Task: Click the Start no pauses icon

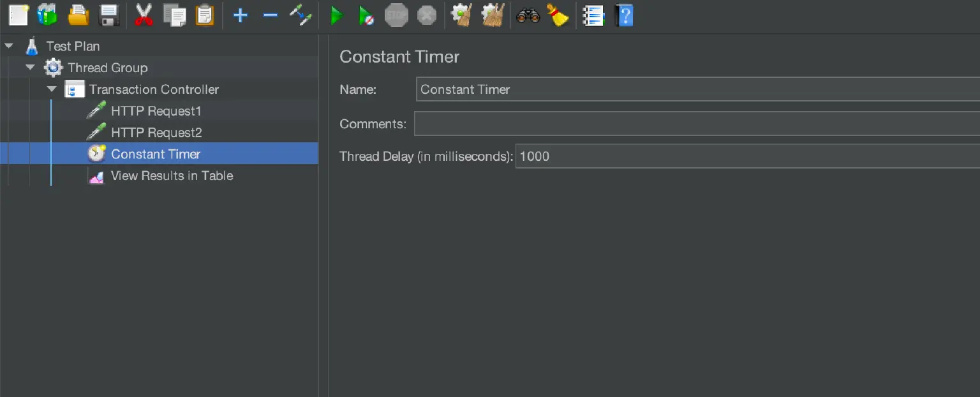Action: [x=366, y=15]
